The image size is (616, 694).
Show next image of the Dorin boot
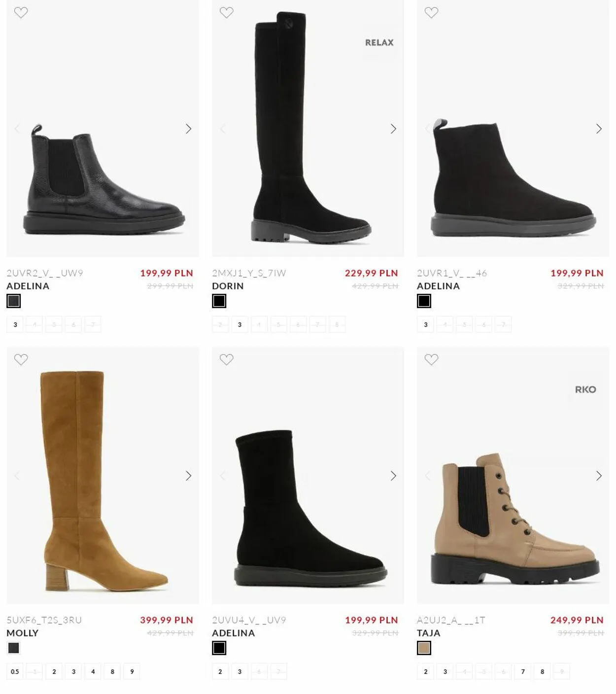[x=393, y=129]
